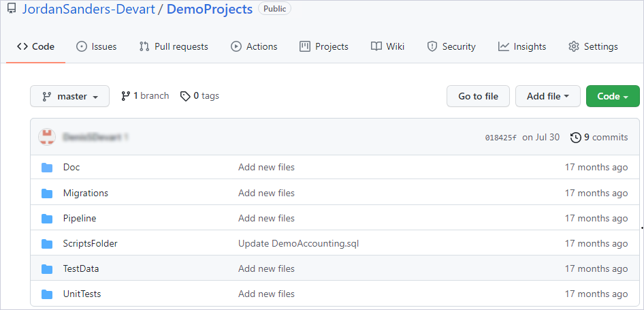
Task: Open the Doc folder icon
Action: [x=47, y=168]
